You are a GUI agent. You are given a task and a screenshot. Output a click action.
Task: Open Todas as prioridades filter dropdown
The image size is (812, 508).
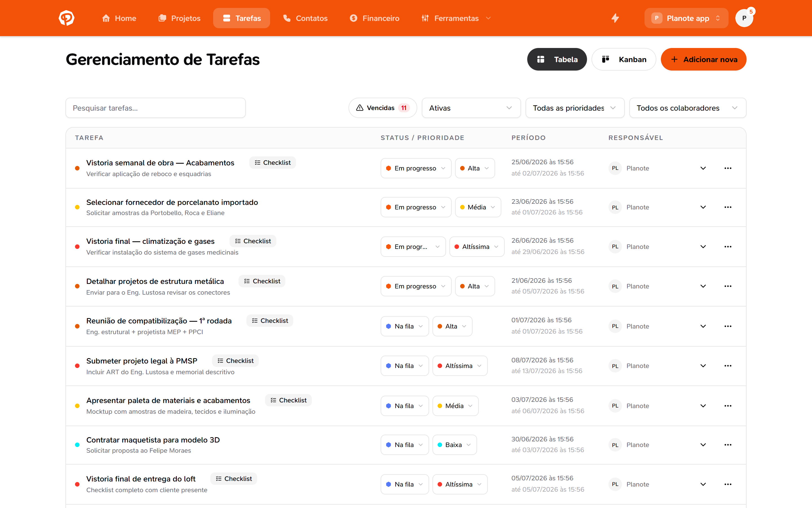(x=575, y=108)
